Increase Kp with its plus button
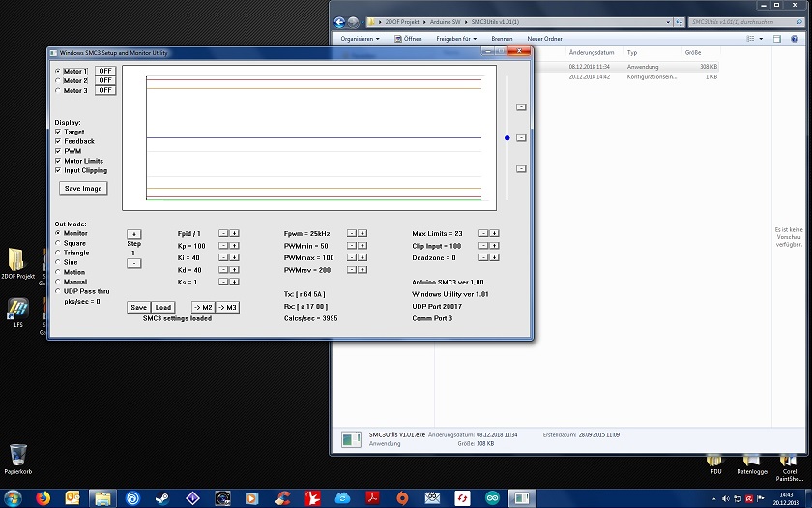812x508 pixels. (235, 246)
